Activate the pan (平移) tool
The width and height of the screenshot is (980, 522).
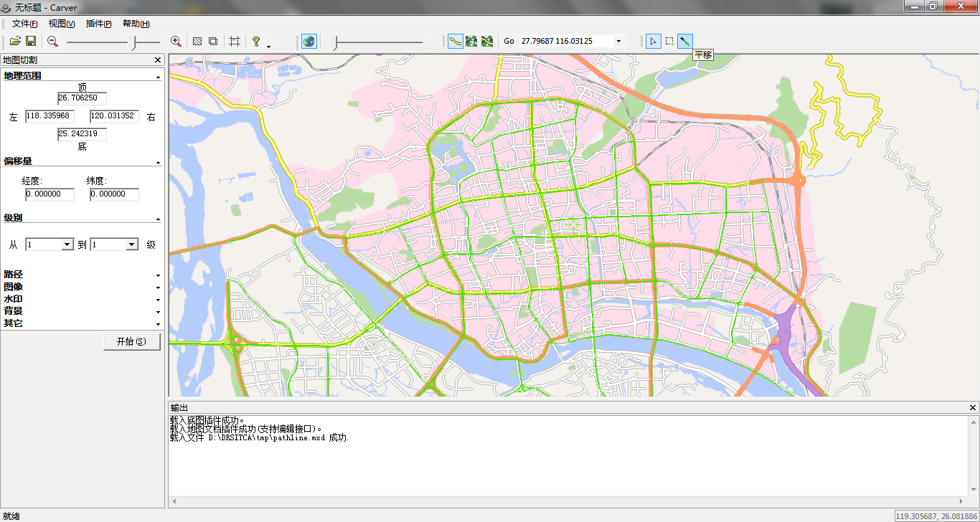[684, 41]
